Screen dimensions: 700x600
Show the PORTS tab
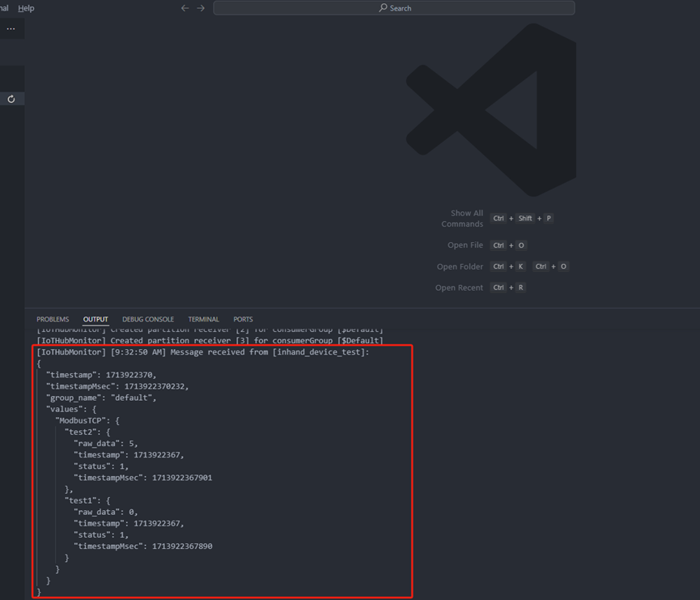pyautogui.click(x=243, y=319)
